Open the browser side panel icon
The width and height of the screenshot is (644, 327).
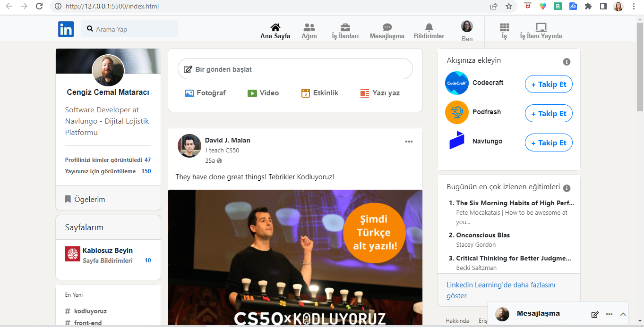click(603, 6)
